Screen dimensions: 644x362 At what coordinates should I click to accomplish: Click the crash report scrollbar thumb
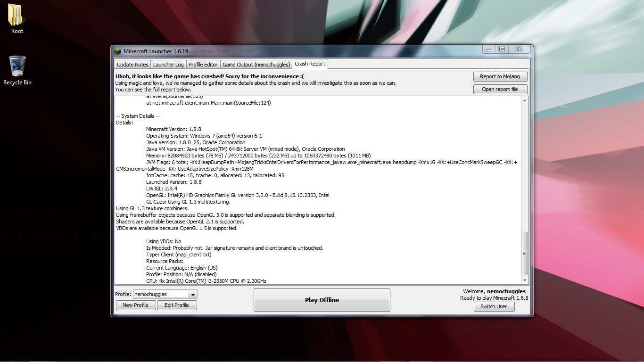click(x=525, y=254)
